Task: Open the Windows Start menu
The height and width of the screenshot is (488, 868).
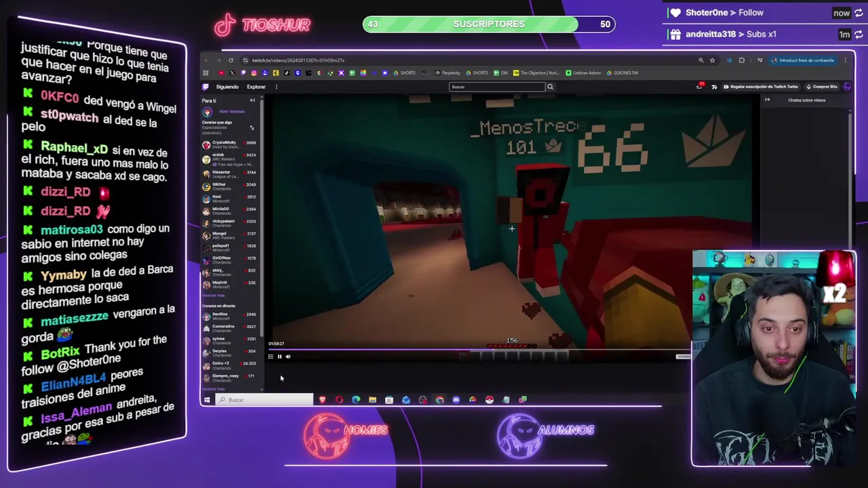Action: 207,400
